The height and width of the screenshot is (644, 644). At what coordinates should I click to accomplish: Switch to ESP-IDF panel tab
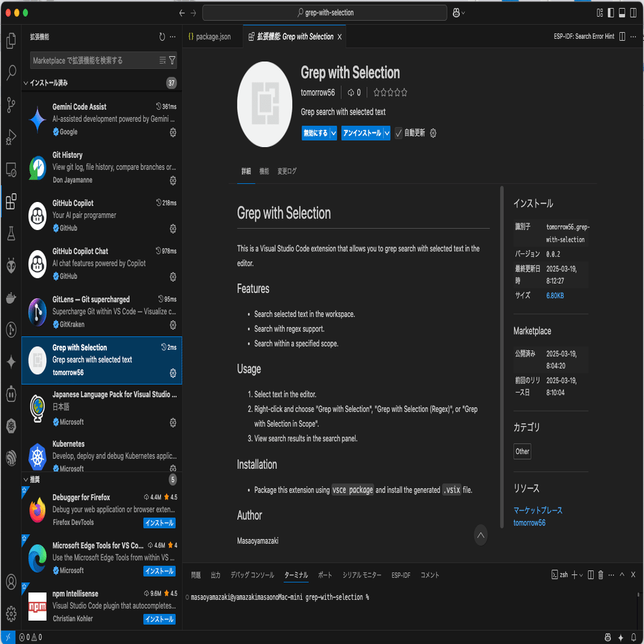[x=401, y=575]
